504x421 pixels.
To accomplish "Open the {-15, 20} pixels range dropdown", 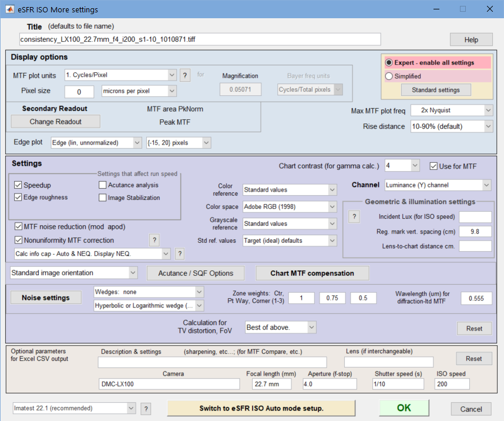I will 179,142.
